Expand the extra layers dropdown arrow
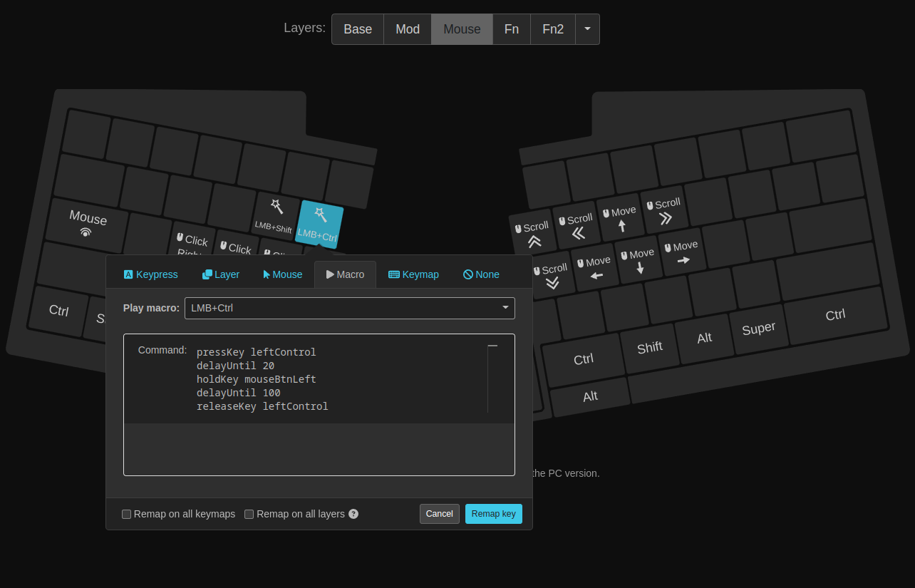 [587, 29]
